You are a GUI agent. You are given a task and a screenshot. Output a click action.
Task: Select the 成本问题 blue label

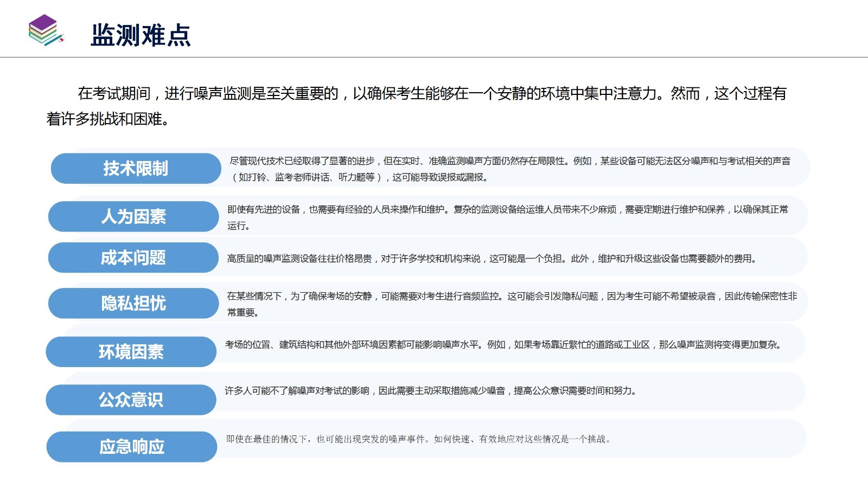point(133,258)
